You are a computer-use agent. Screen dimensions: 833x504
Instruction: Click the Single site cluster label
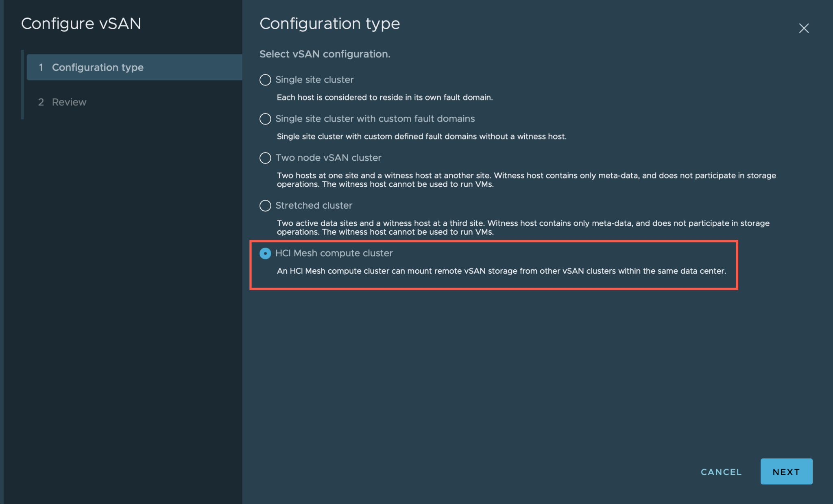[x=314, y=80]
